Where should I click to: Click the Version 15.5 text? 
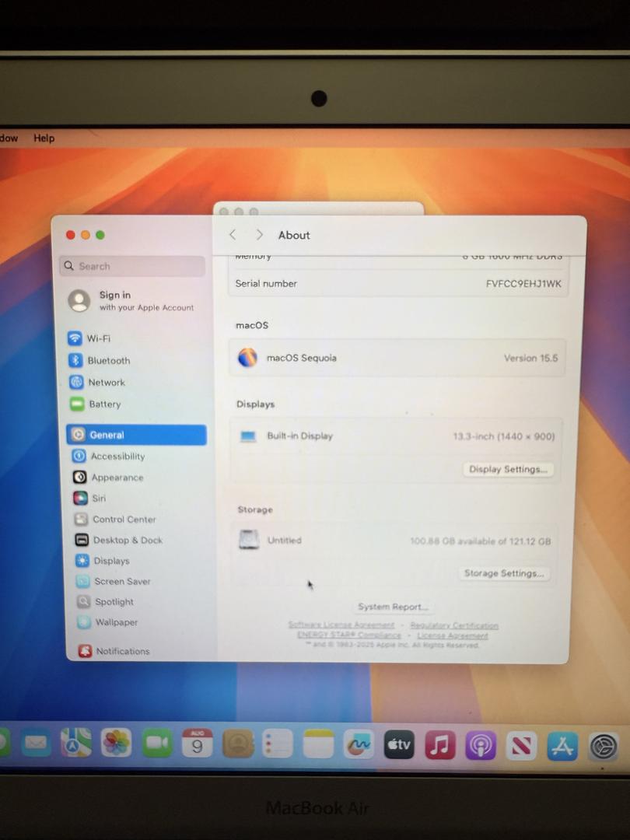coord(530,358)
